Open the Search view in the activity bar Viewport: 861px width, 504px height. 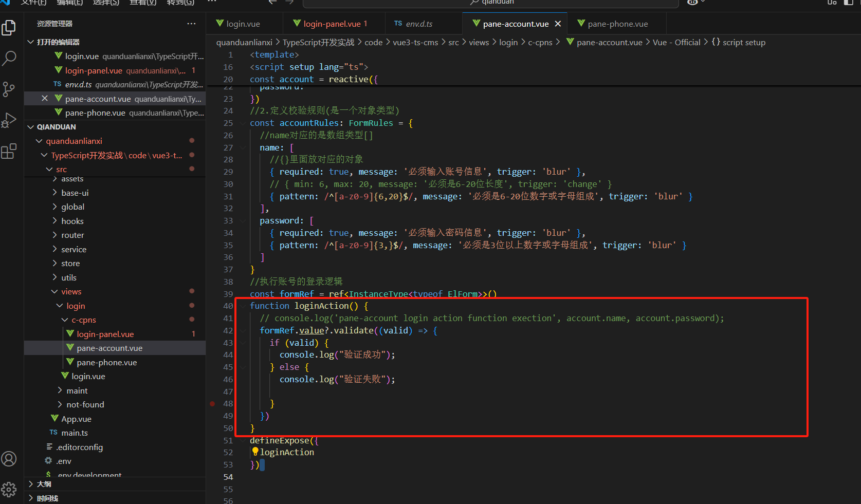pos(9,58)
